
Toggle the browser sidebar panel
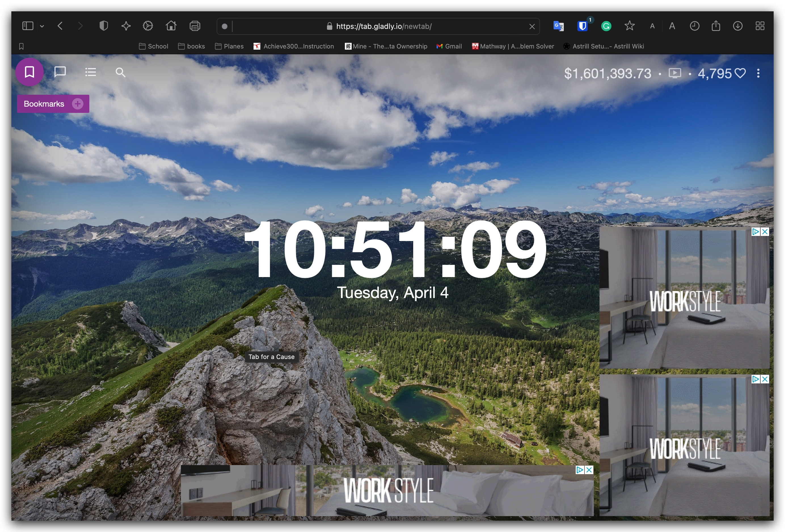click(x=28, y=26)
